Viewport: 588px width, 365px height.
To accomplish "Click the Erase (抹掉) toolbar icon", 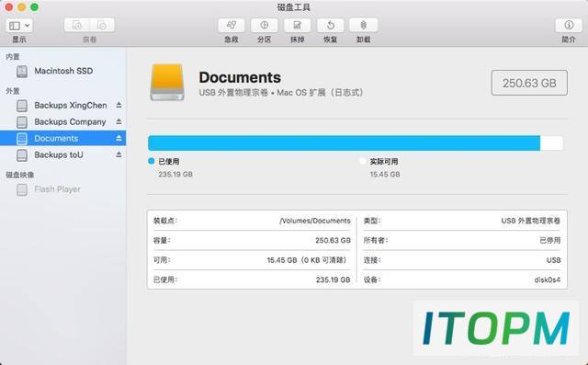I will click(297, 26).
